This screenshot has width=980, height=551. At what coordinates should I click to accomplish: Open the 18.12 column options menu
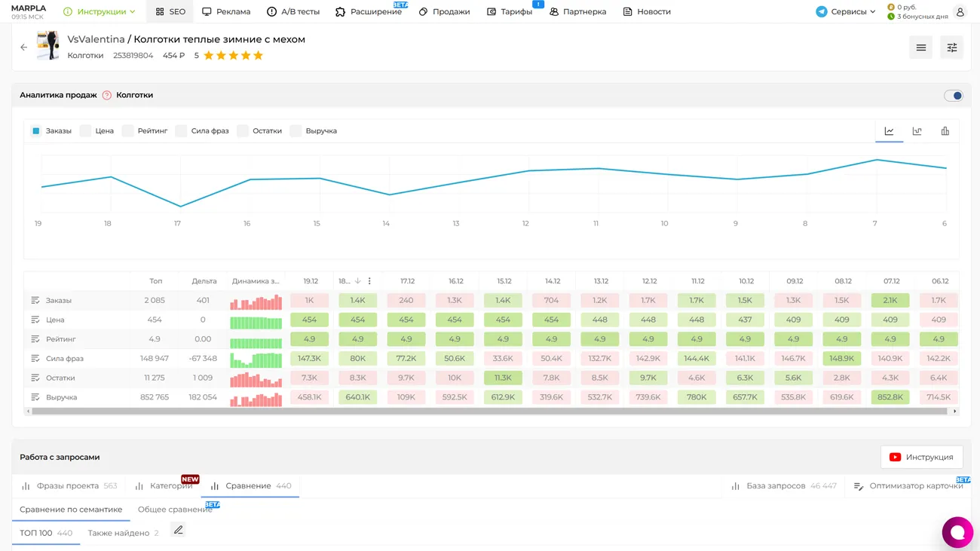(x=369, y=281)
